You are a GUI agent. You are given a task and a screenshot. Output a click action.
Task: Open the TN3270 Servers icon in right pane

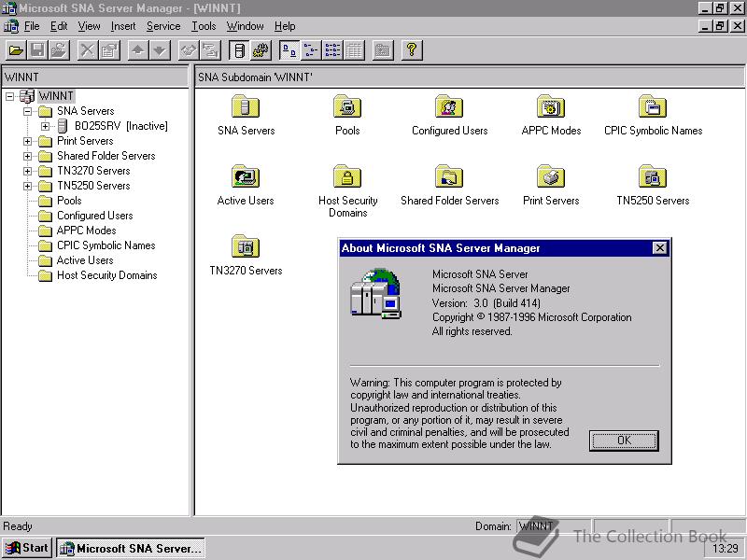pos(246,246)
